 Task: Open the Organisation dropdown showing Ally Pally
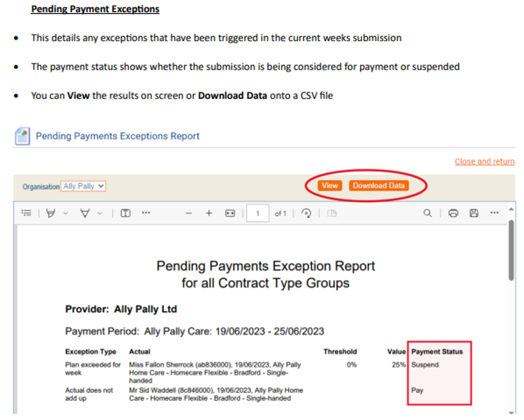pyautogui.click(x=84, y=186)
